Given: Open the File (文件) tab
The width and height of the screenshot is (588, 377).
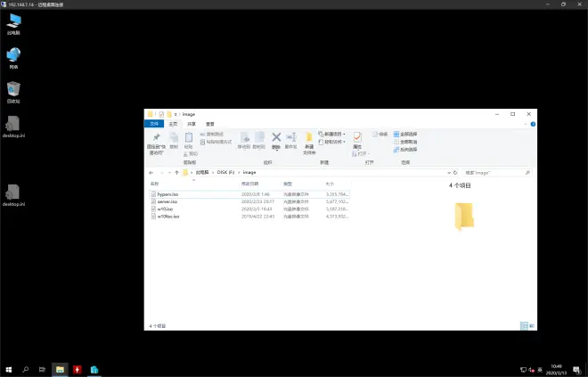Looking at the screenshot, I should (154, 124).
